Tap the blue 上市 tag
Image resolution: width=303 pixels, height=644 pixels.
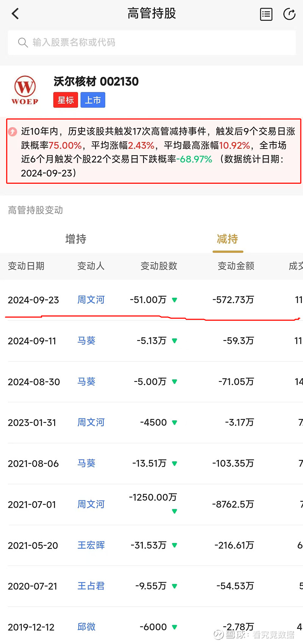point(93,100)
